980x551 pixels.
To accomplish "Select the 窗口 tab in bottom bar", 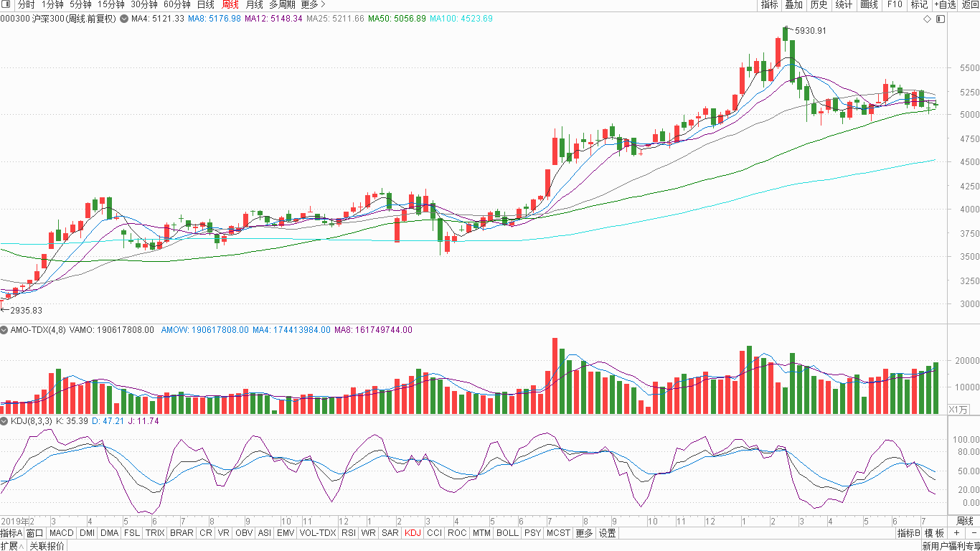I will 35,533.
